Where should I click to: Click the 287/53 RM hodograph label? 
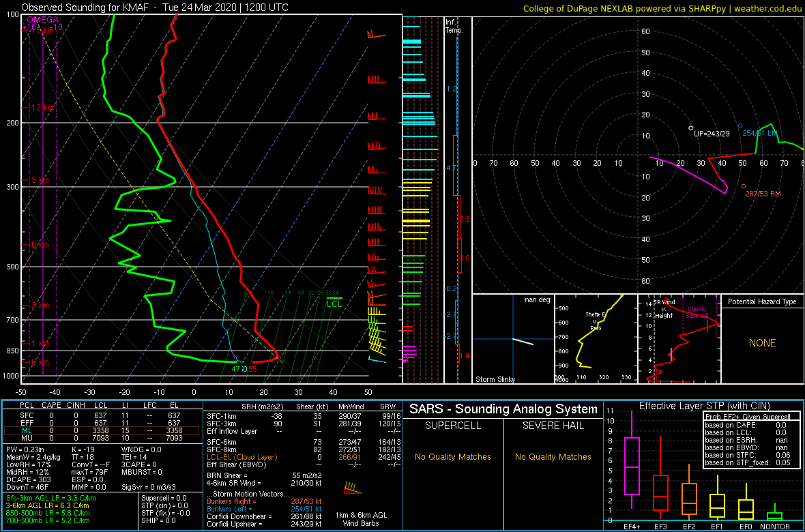tap(763, 194)
